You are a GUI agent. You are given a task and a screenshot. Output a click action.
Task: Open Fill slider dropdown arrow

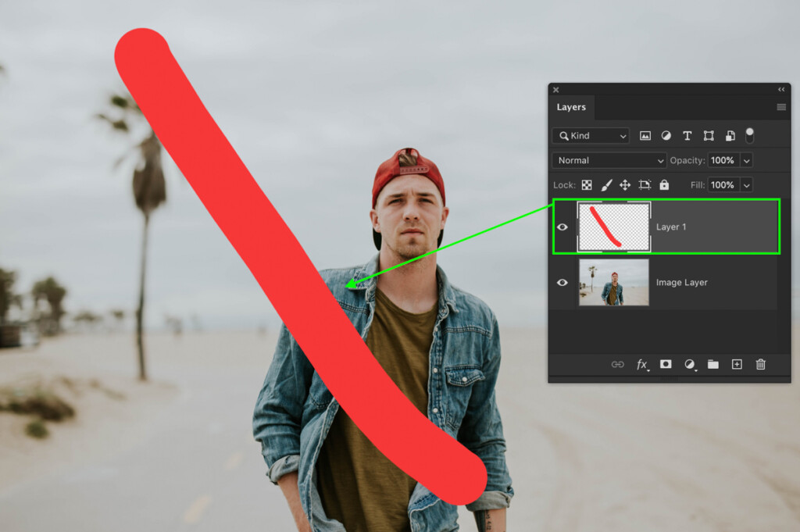click(746, 185)
